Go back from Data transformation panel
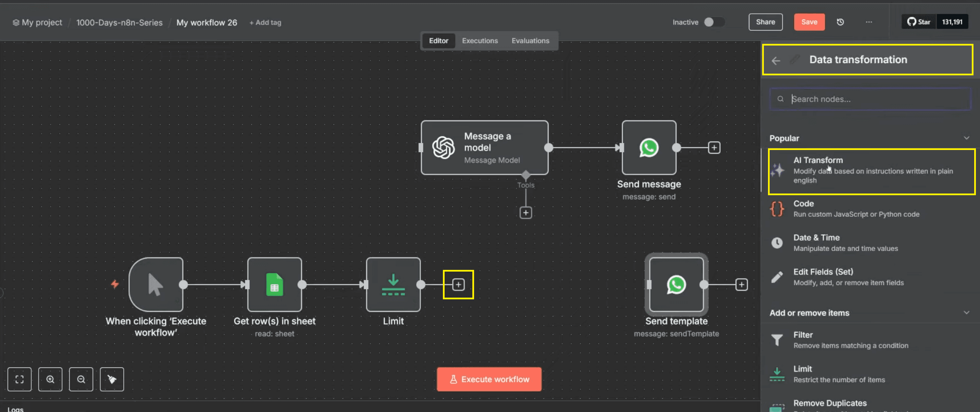Viewport: 980px width, 412px height. point(776,60)
